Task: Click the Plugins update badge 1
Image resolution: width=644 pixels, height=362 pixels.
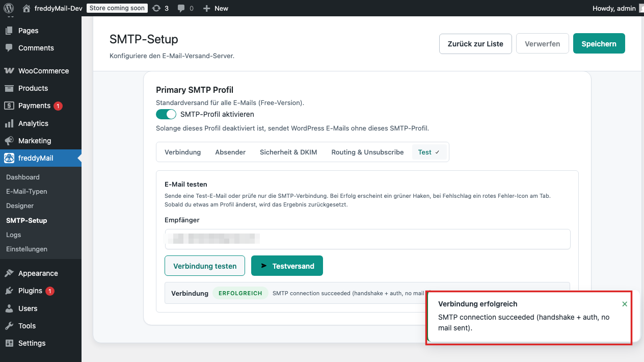Action: click(50, 291)
